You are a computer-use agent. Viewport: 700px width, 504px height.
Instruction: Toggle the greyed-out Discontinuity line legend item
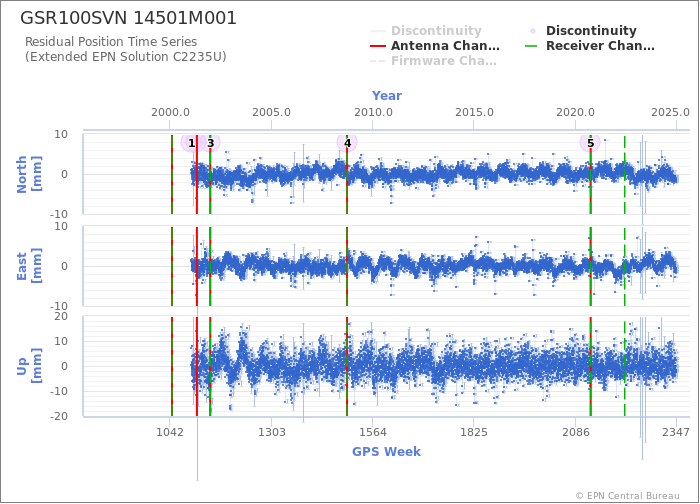point(426,31)
